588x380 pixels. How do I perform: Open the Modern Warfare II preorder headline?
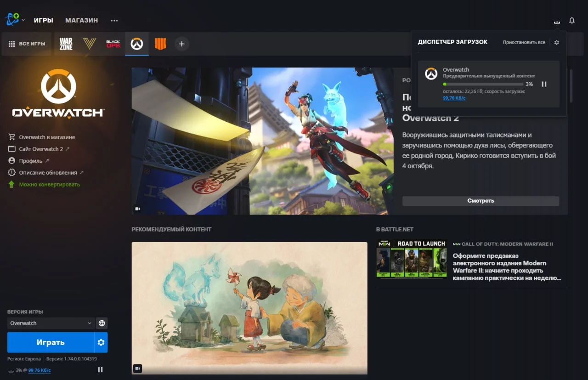pyautogui.click(x=507, y=267)
